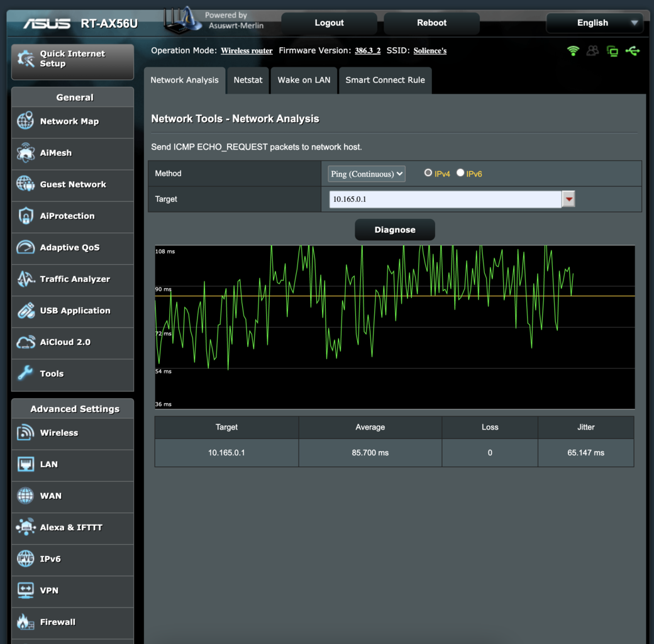
Task: Click the USB status icon in header
Action: click(x=633, y=51)
